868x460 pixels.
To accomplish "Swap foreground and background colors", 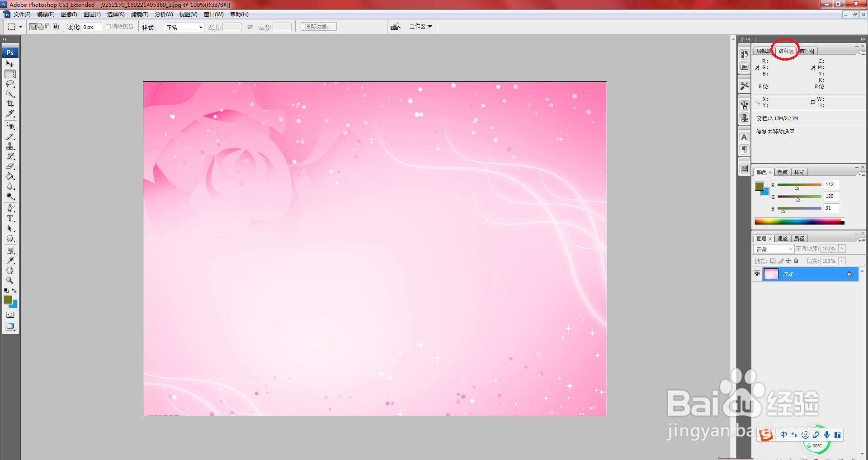I will 14,291.
